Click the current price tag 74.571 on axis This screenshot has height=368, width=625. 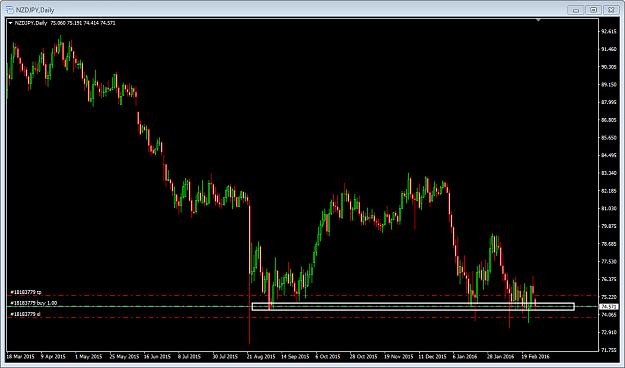[x=609, y=307]
